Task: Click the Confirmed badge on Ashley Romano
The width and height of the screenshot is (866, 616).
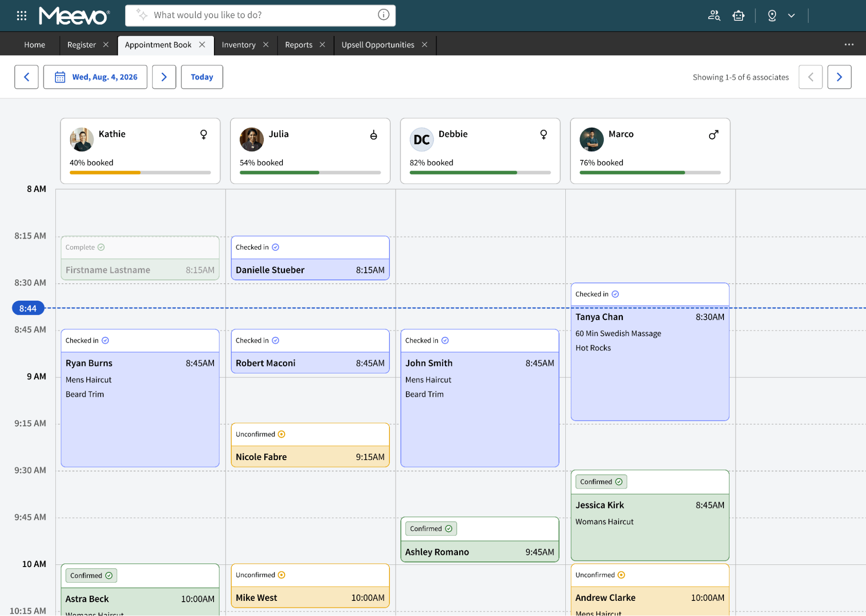Action: tap(431, 529)
